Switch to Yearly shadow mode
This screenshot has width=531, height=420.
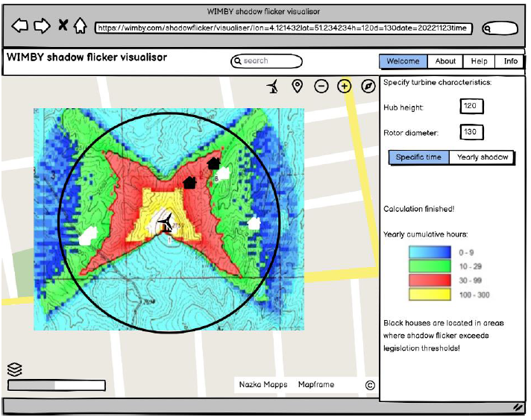pyautogui.click(x=483, y=157)
